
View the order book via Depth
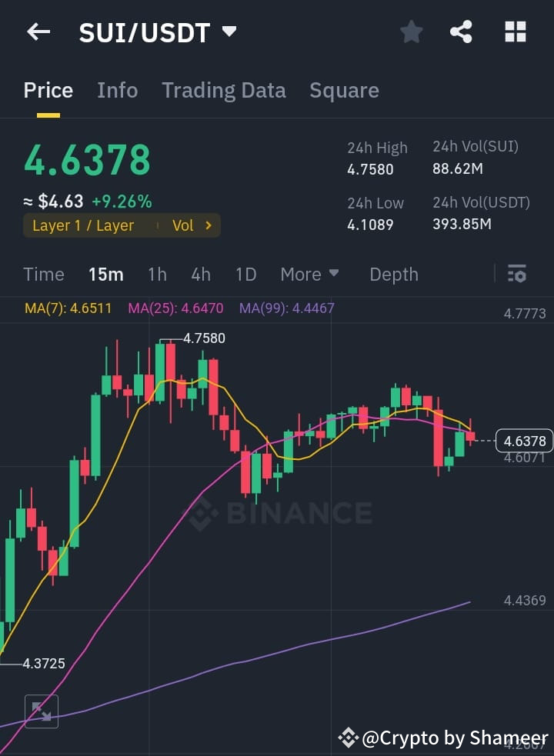(x=393, y=274)
